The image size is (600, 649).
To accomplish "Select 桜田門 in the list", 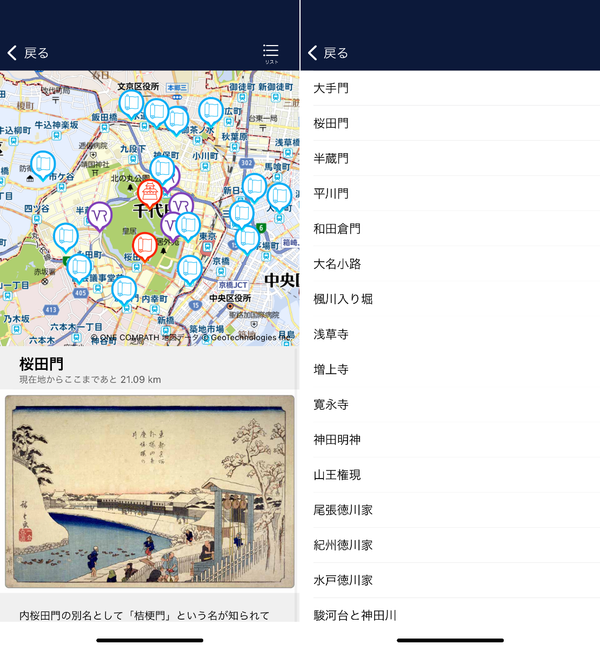I will click(450, 123).
